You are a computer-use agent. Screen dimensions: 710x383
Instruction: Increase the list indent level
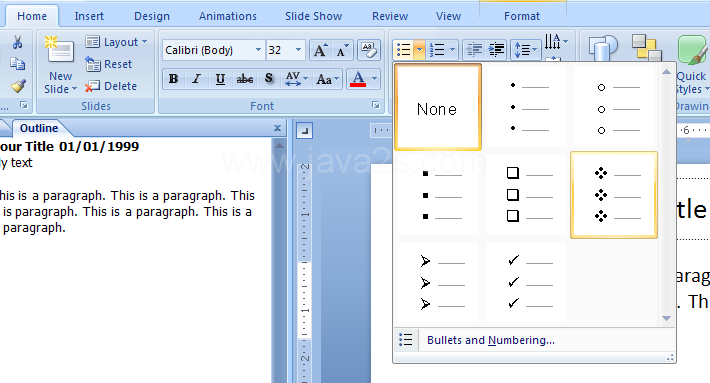click(497, 50)
